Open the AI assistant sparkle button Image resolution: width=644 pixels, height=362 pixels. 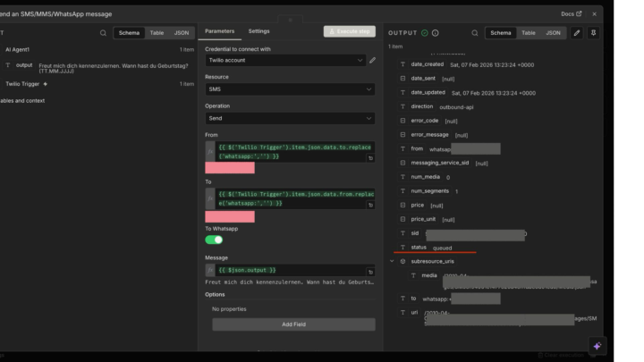coord(597,346)
